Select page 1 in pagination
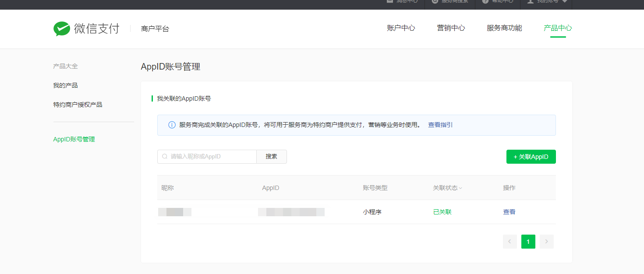 click(x=528, y=242)
